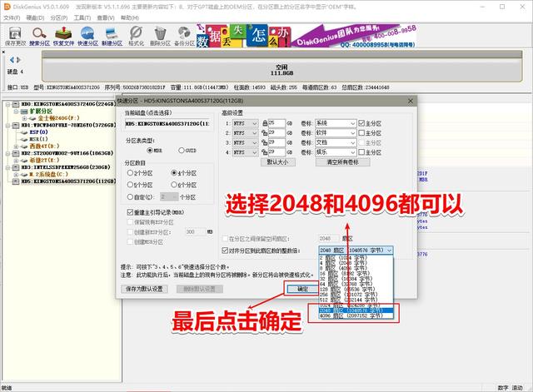Click the lock icon beside partition 2 size

coord(265,133)
